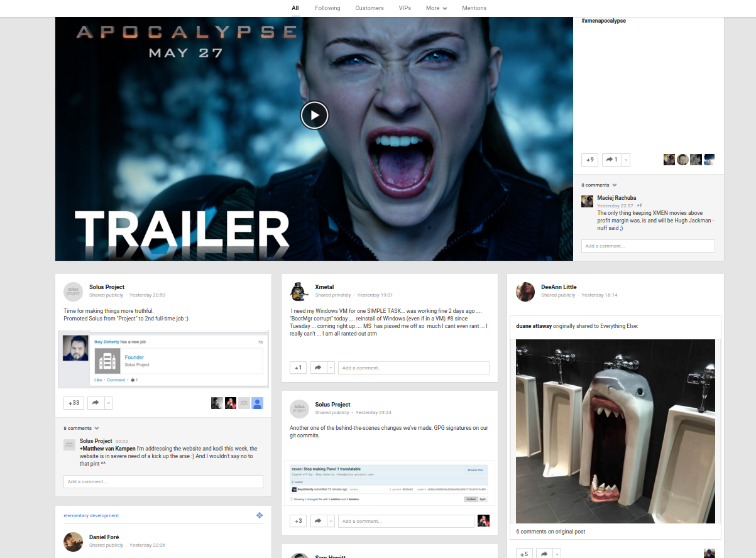
Task: Click first plus-oner avatar on Apocalypse post
Action: 669,160
